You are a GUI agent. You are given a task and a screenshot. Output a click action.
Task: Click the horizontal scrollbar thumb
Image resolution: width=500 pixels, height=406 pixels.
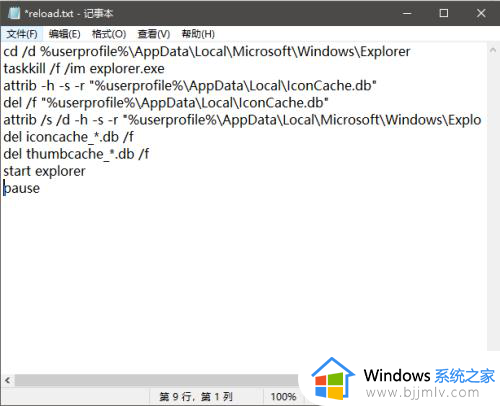point(156,380)
